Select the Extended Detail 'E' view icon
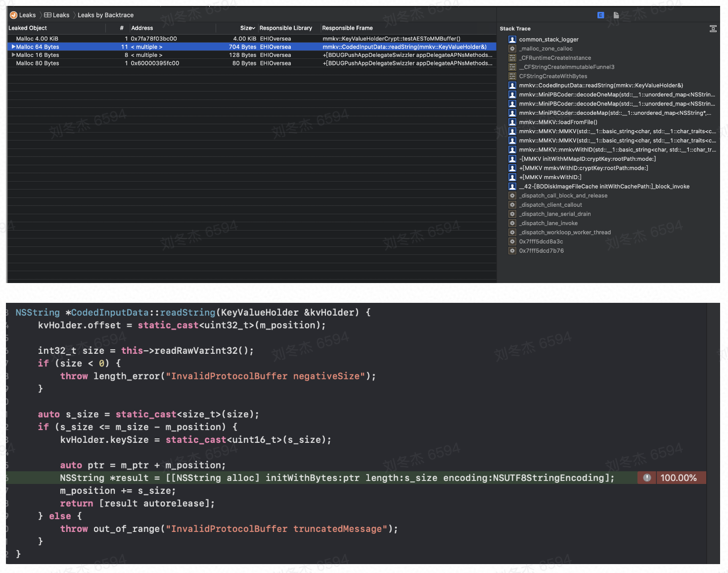Image resolution: width=728 pixels, height=573 pixels. [600, 15]
